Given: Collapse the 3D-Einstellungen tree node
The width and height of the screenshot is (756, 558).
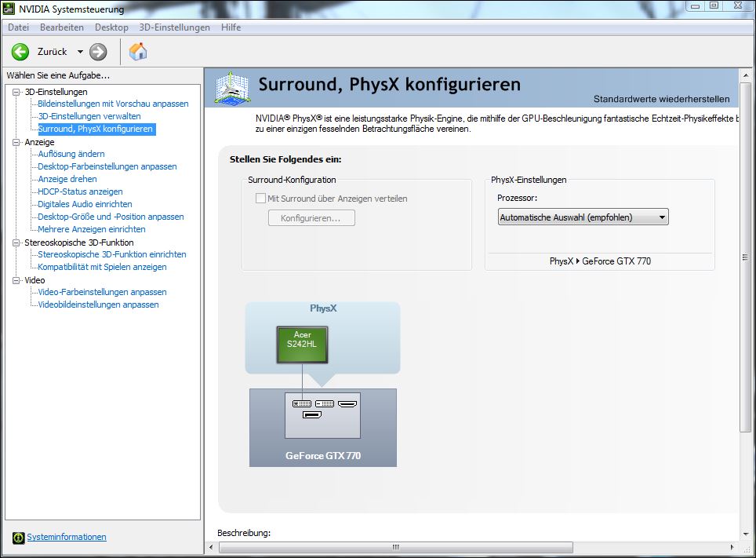Looking at the screenshot, I should [x=16, y=92].
